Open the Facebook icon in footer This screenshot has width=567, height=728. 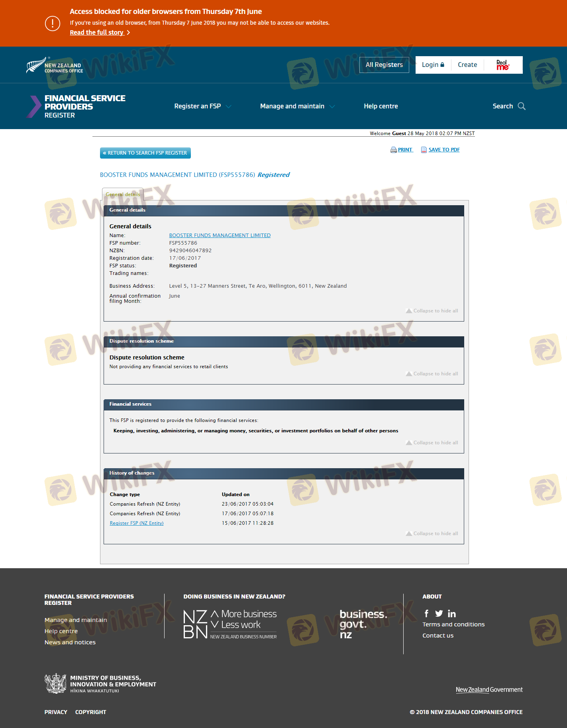pos(426,613)
